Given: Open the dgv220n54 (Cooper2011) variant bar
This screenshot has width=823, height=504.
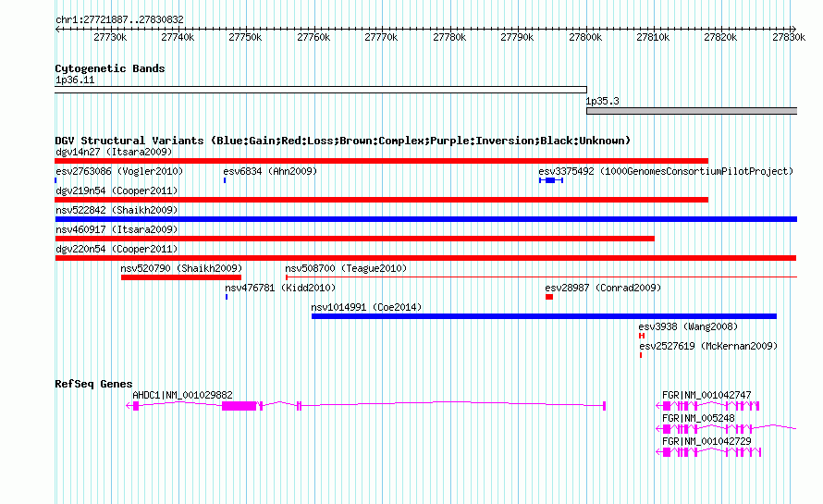Looking at the screenshot, I should point(425,258).
